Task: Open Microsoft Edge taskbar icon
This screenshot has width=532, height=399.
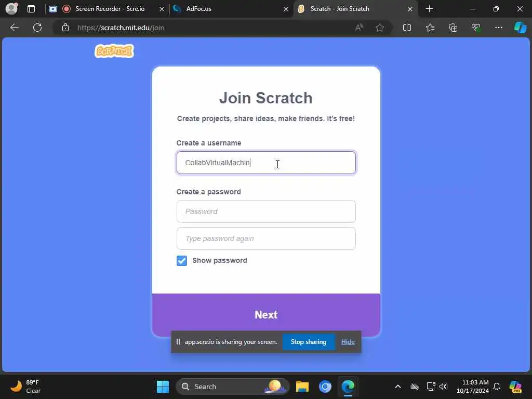Action: tap(348, 387)
